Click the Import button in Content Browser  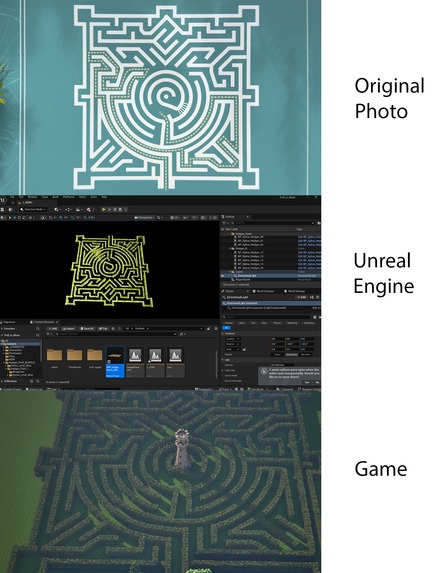(x=69, y=329)
